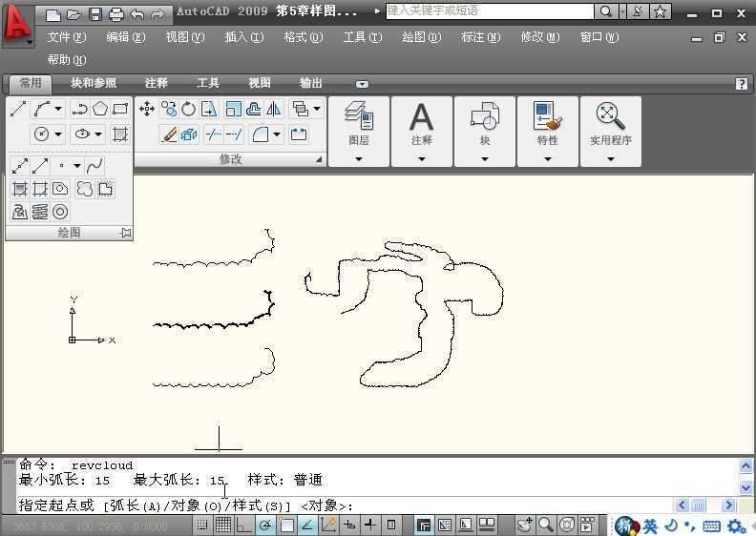Open the arc tool dropdown arrow
Viewport: 756px width, 536px height.
coord(58,109)
